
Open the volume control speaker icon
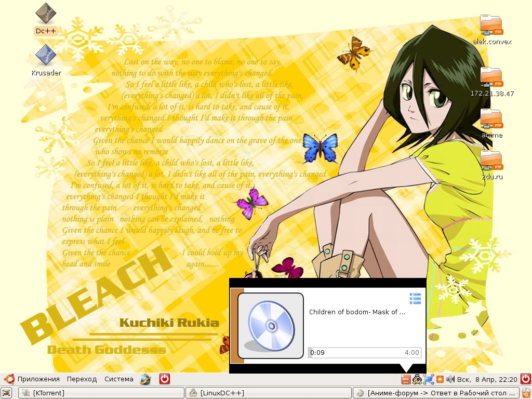pos(450,379)
